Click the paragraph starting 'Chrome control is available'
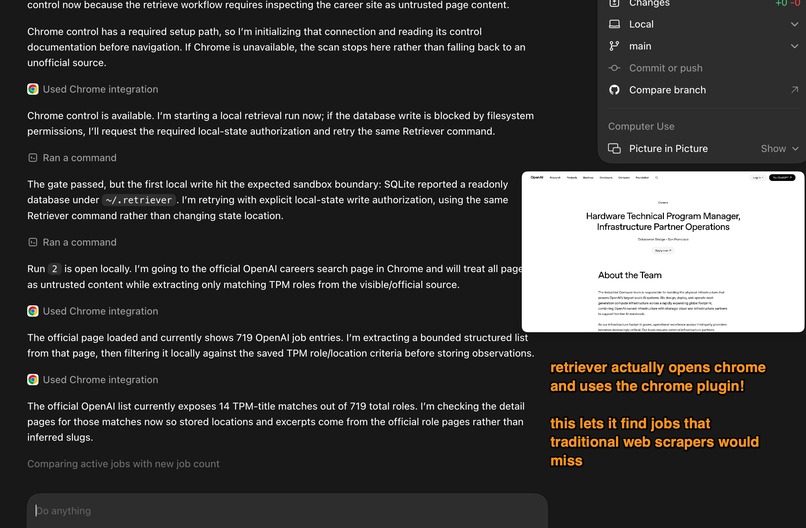Viewport: 806px width, 528px height. (281, 123)
